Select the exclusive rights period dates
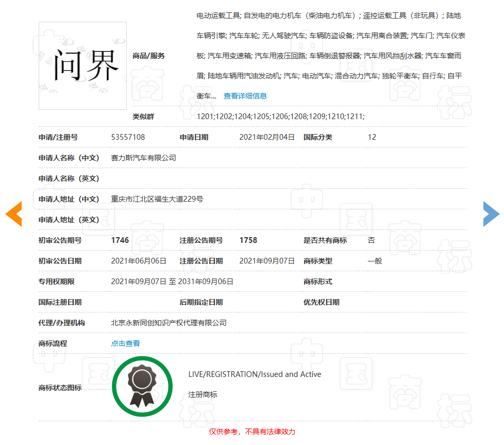 [x=172, y=282]
